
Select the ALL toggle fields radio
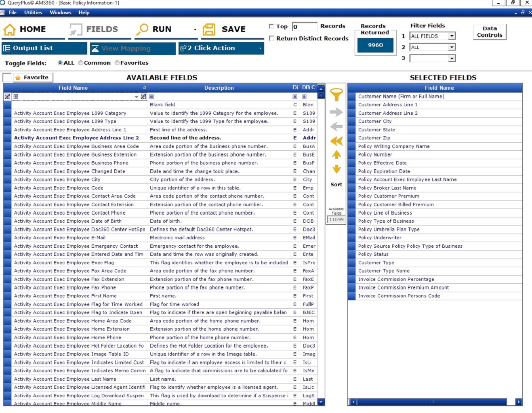point(60,63)
